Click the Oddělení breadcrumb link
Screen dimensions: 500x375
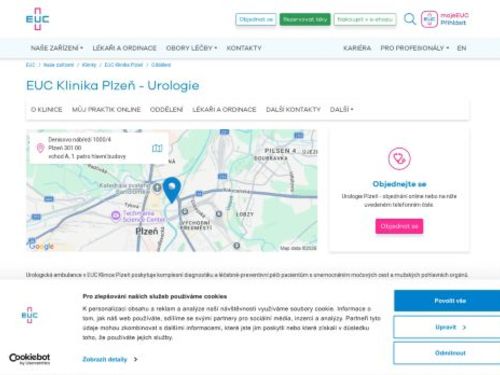coord(161,65)
